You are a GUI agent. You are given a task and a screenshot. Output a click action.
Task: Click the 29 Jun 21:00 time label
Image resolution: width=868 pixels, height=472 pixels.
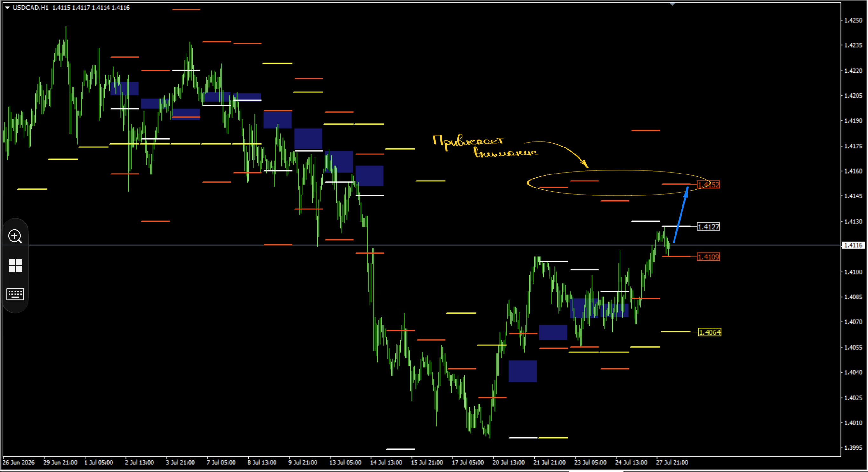pos(60,462)
